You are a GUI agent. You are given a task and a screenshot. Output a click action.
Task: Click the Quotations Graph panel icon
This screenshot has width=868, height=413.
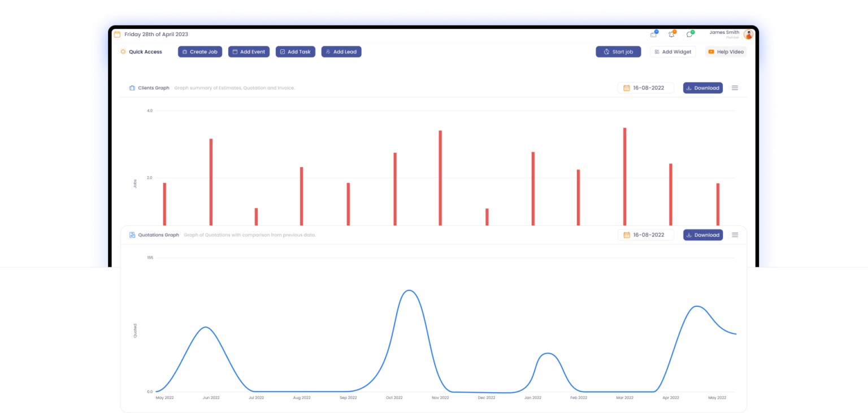click(133, 234)
